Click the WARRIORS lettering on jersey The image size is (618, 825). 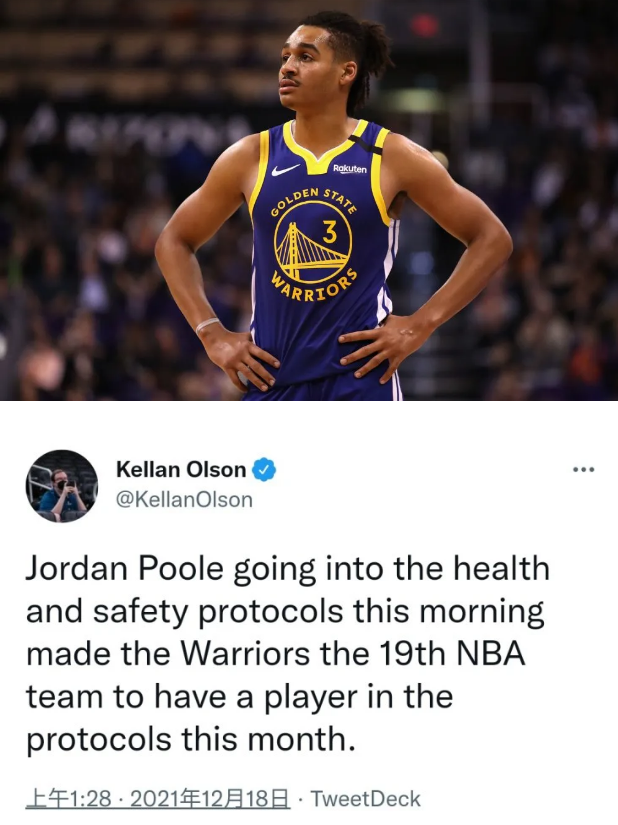tap(315, 288)
